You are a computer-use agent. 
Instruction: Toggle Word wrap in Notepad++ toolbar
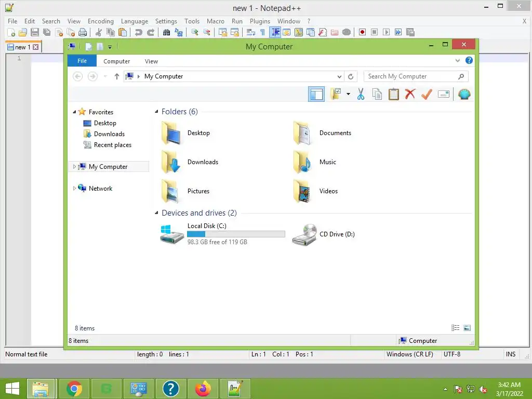click(251, 32)
